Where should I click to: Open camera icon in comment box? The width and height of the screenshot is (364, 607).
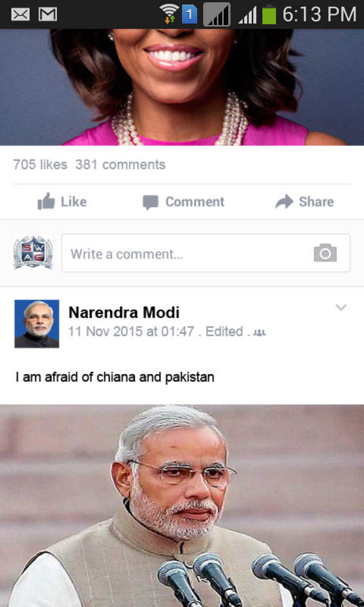coord(325,253)
